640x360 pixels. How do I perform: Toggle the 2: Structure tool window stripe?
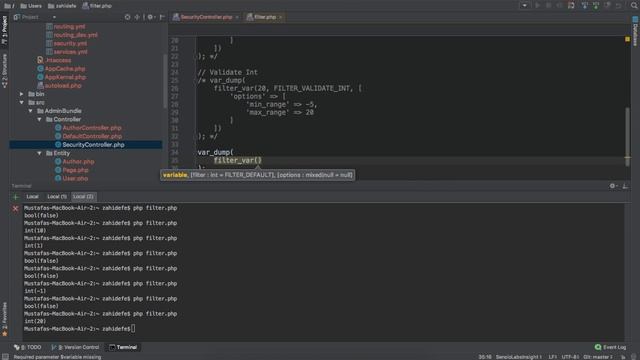(x=4, y=71)
